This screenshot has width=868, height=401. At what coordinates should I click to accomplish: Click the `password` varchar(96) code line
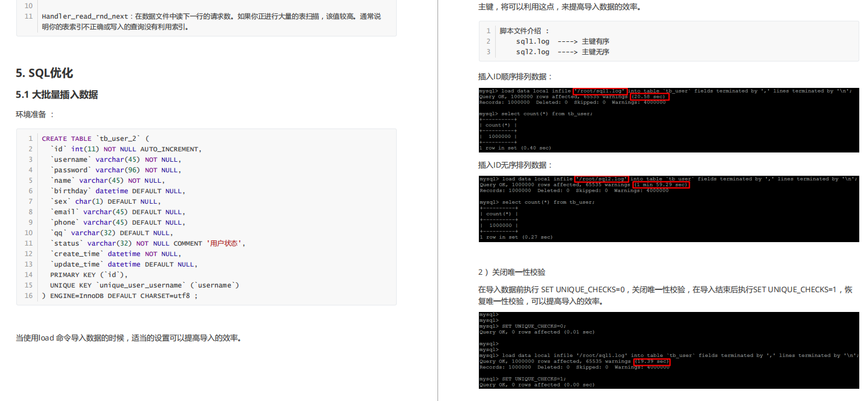(x=116, y=170)
